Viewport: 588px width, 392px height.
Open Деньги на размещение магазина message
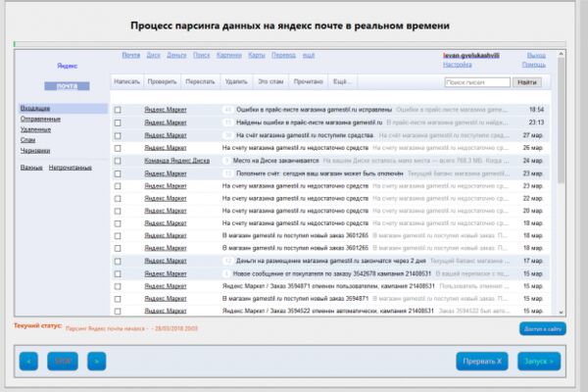(331, 261)
